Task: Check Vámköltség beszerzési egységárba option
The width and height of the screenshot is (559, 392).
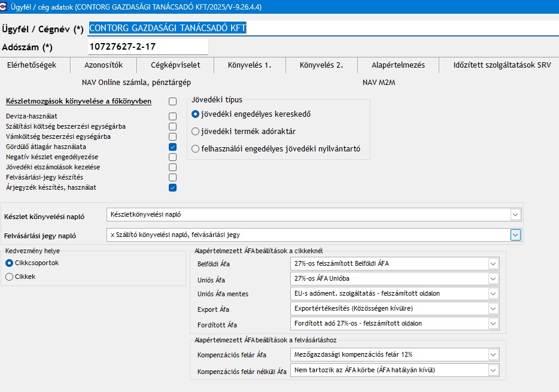Action: pyautogui.click(x=172, y=136)
